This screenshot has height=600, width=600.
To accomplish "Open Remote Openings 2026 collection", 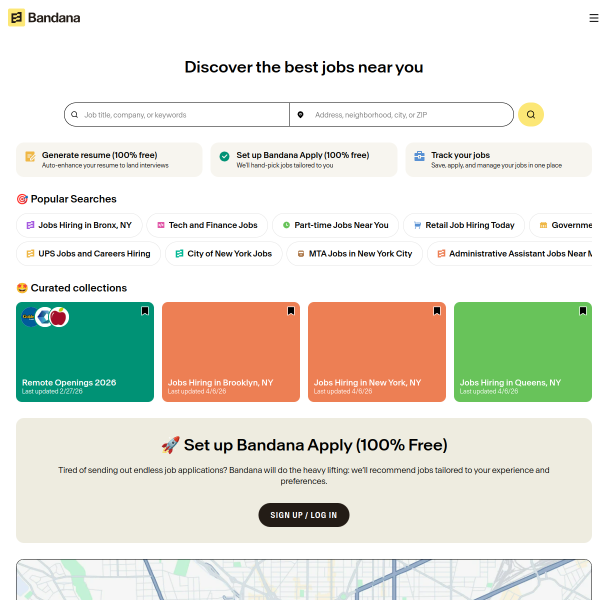I will pyautogui.click(x=85, y=352).
